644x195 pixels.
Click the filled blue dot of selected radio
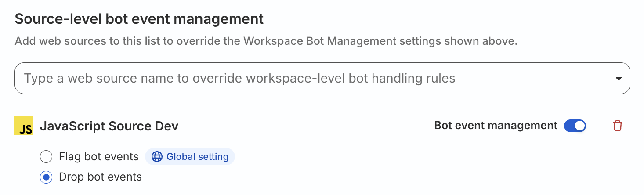point(46,177)
